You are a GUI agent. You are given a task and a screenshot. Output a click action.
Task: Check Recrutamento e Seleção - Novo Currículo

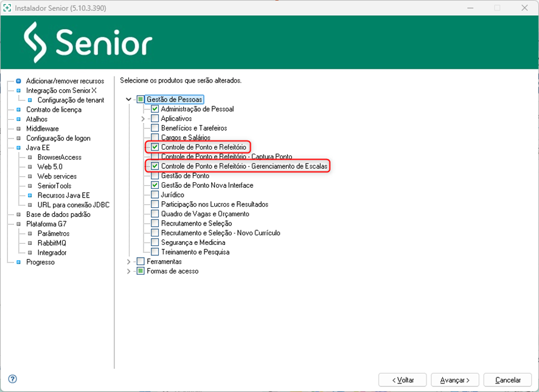pos(155,233)
